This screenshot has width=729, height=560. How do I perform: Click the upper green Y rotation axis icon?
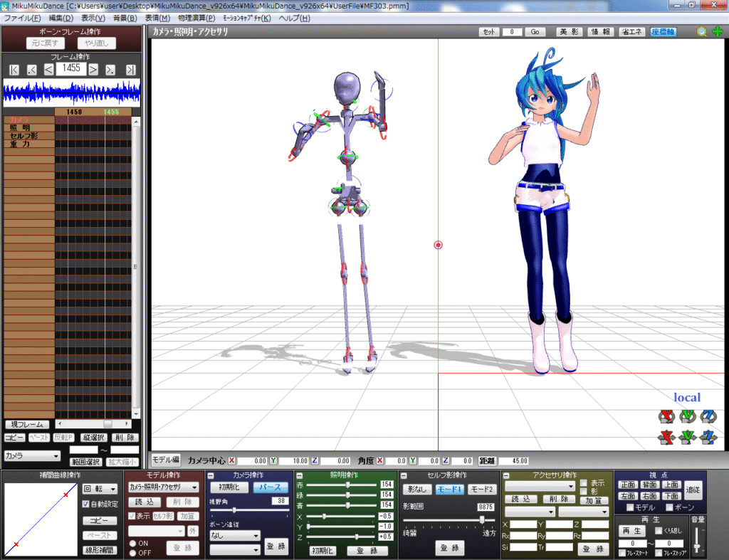click(688, 416)
